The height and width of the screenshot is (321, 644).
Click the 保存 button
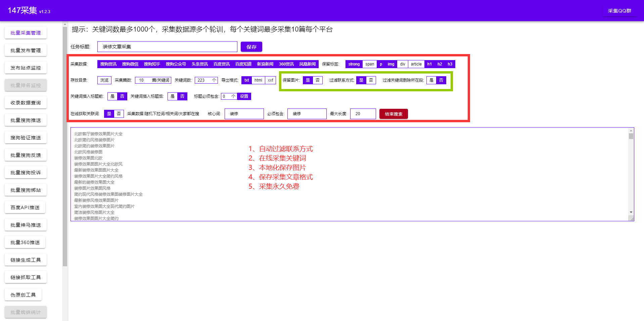tap(251, 47)
